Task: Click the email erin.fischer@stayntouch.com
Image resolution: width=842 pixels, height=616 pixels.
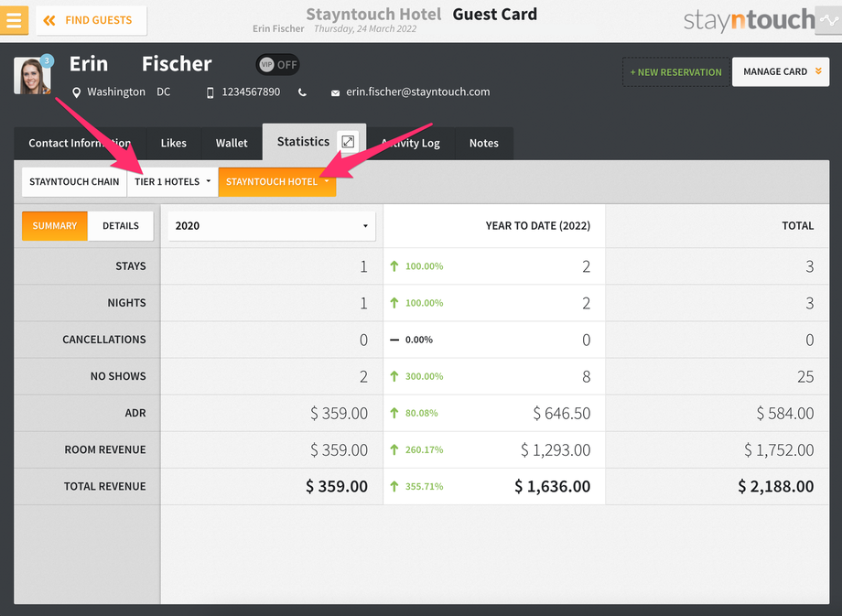Action: click(417, 92)
